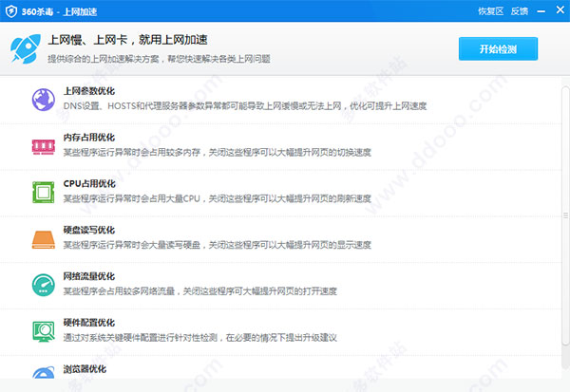Viewport: 570px width, 392px height.
Task: Click the 网络流量优化 heading
Action: [89, 276]
